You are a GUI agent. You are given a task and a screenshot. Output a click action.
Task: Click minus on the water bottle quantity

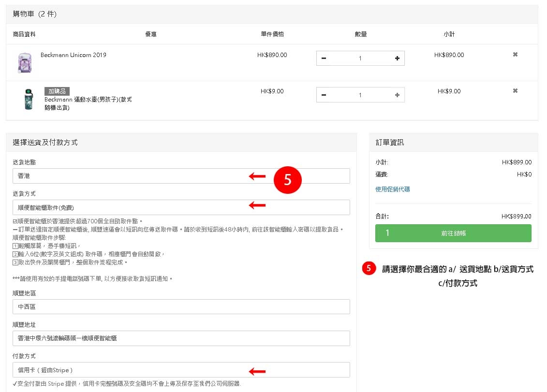point(324,95)
